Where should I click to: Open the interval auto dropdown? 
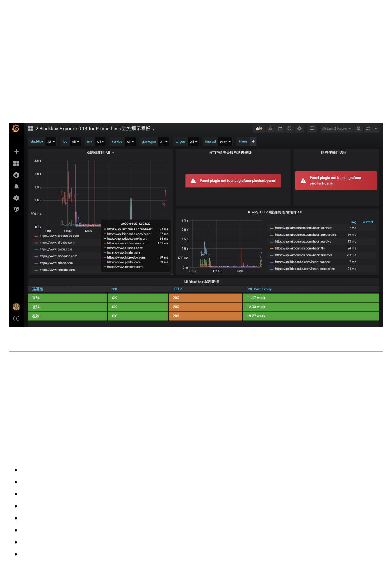pyautogui.click(x=226, y=142)
